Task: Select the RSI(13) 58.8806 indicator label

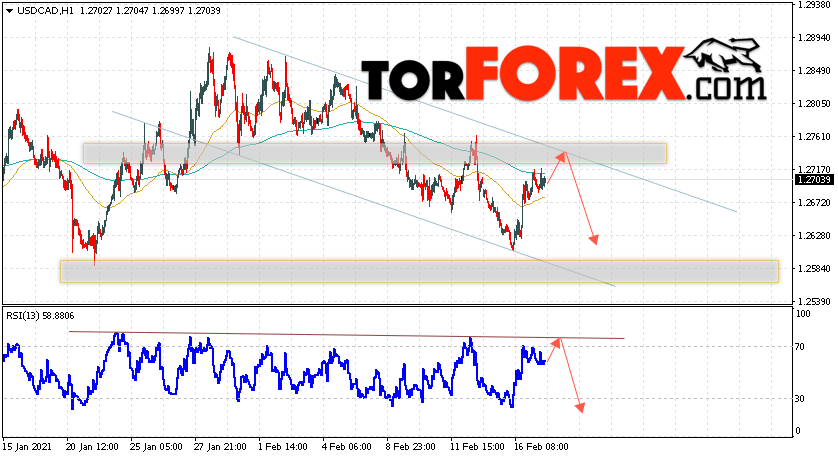Action: coord(40,316)
